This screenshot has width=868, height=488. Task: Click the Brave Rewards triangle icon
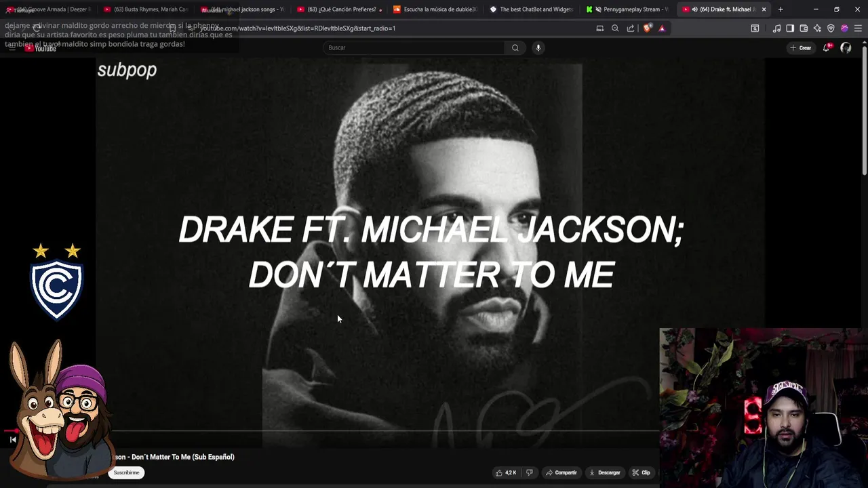click(x=662, y=28)
